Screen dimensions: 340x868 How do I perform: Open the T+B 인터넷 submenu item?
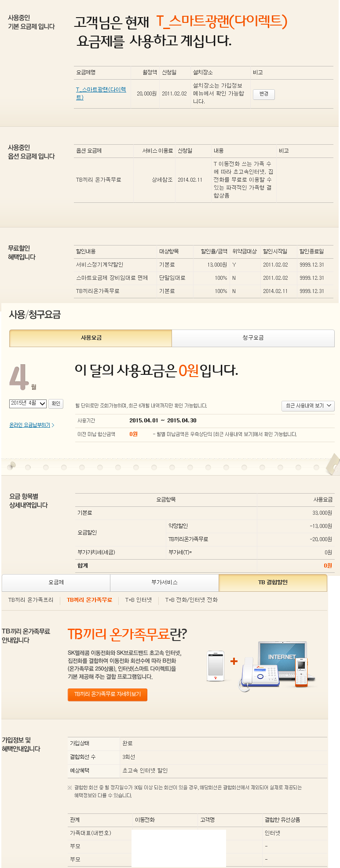click(138, 600)
